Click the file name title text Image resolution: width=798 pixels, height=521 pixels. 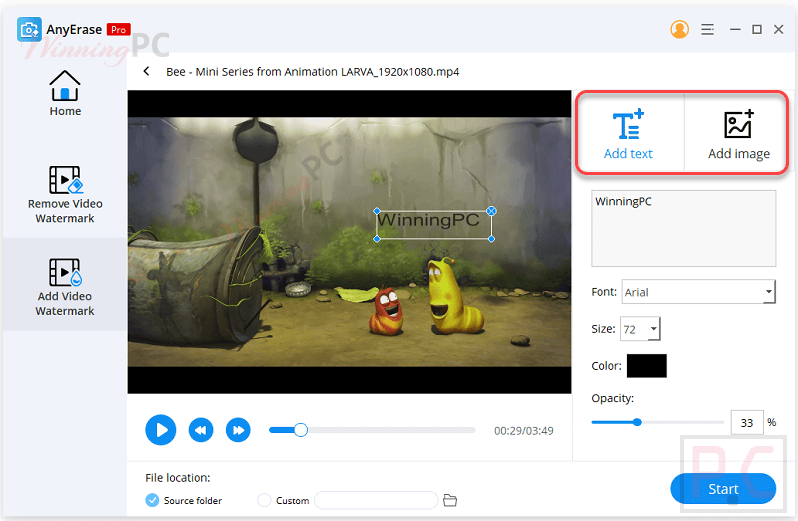click(x=312, y=72)
